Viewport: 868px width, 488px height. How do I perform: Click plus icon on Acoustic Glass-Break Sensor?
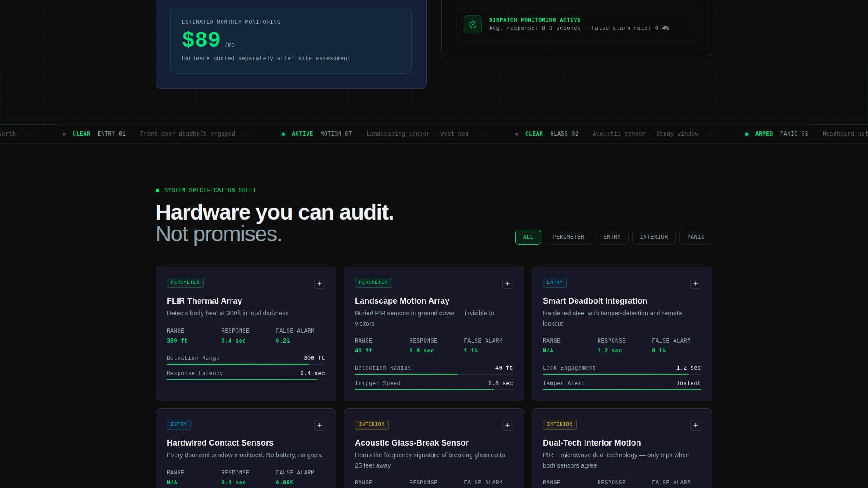[x=507, y=425]
